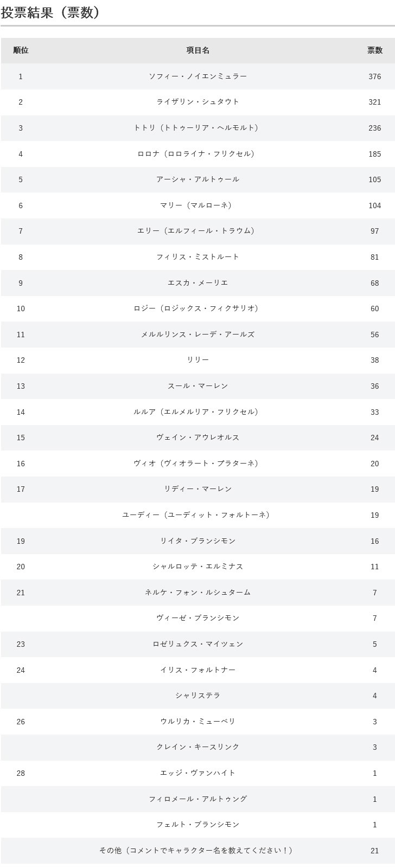Select ヴェイン・アウレオルス in the list
The width and height of the screenshot is (395, 868).
point(198,438)
